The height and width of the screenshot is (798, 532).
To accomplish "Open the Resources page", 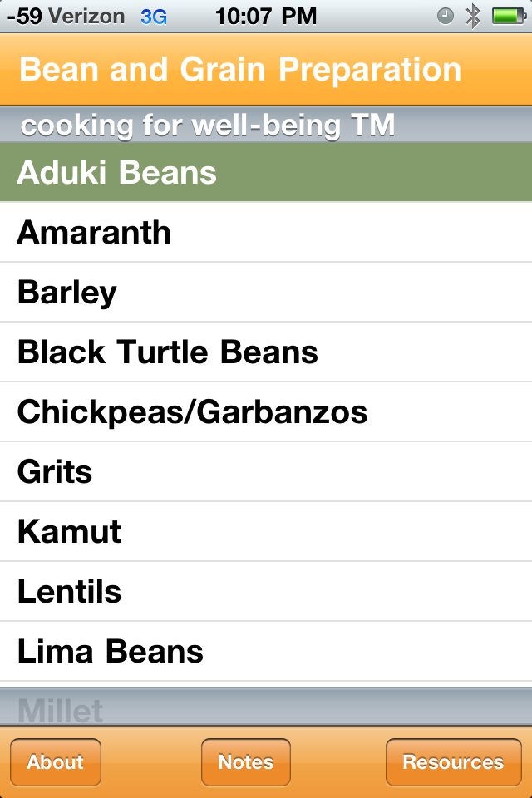I will point(453,762).
